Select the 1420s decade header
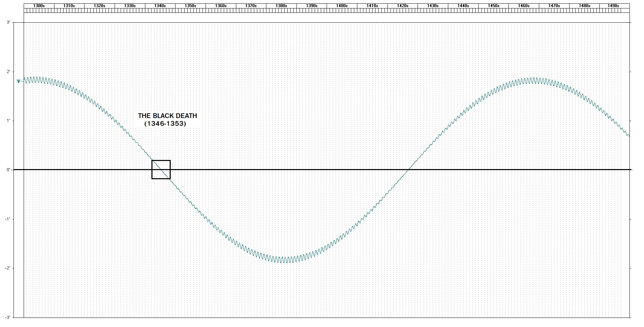Viewport: 644px width, 327px height. [402, 6]
